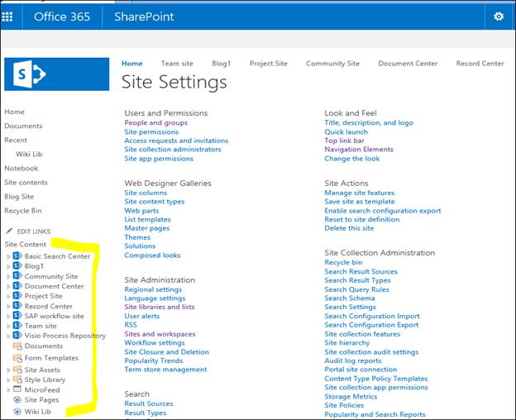
Task: Expand the Blog1 tree node
Action: 8,266
